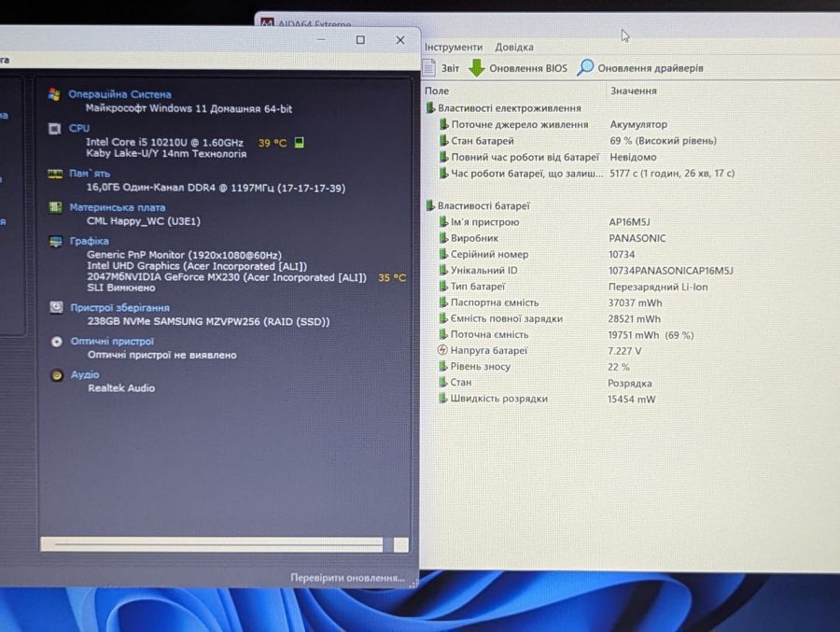Click the magnifier driver update icon
Screen dimensions: 840x632
click(x=585, y=67)
